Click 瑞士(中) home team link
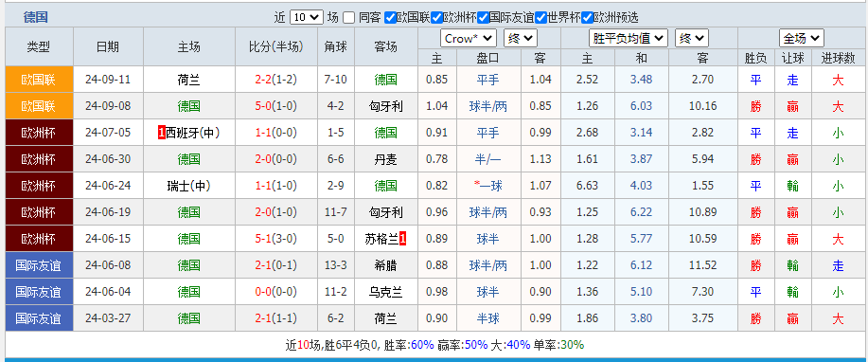 coord(188,186)
